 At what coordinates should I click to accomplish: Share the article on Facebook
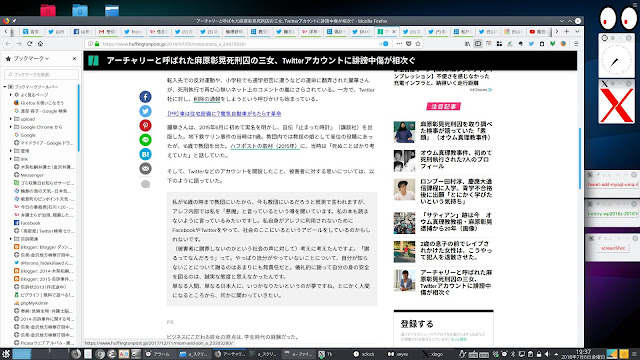[x=145, y=97]
